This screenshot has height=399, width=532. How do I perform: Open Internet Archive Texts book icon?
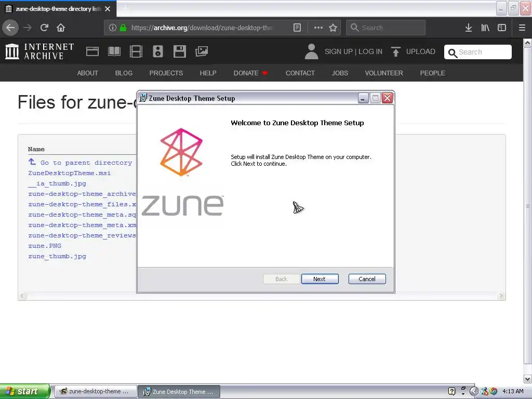pyautogui.click(x=114, y=51)
